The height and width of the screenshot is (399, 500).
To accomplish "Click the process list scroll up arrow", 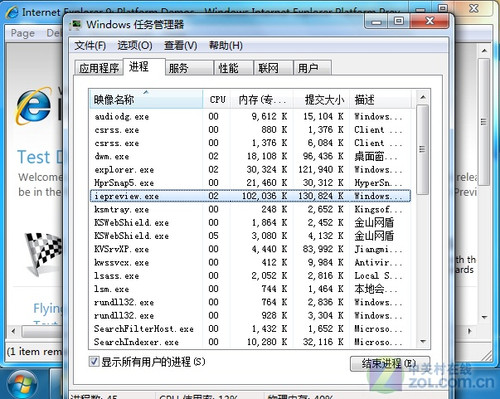I will [423, 98].
